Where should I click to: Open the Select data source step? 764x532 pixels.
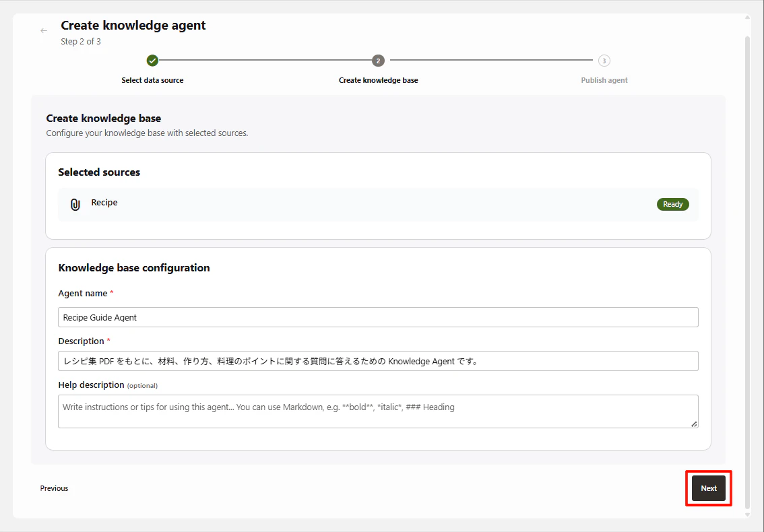pos(152,80)
